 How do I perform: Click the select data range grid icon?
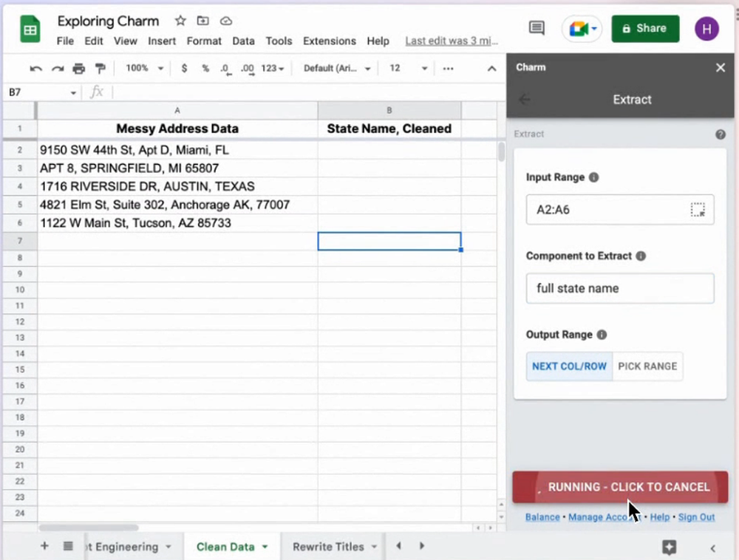click(x=698, y=210)
